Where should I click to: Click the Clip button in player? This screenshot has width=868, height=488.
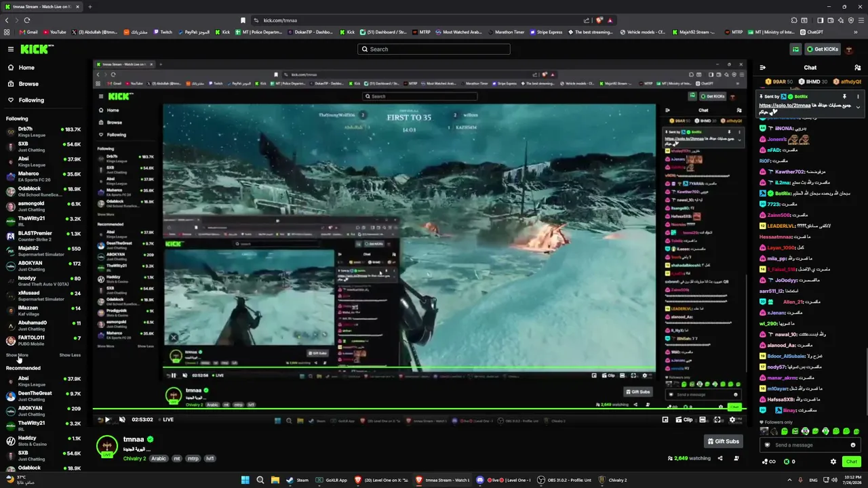[x=684, y=420]
